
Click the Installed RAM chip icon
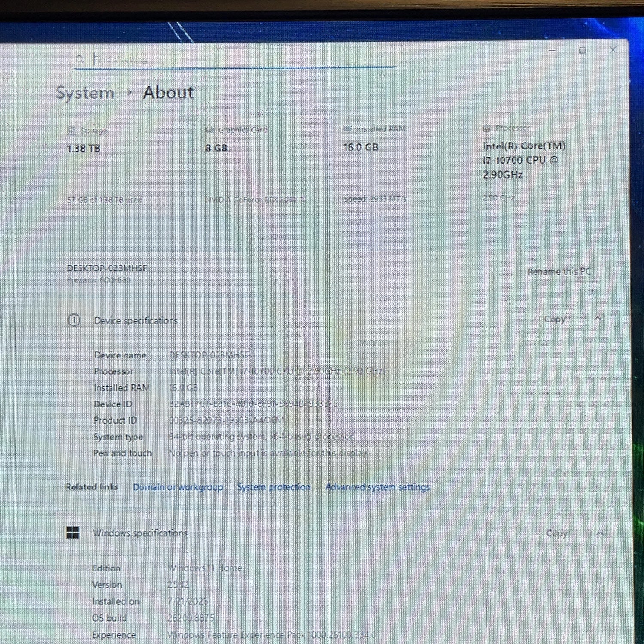pos(348,128)
